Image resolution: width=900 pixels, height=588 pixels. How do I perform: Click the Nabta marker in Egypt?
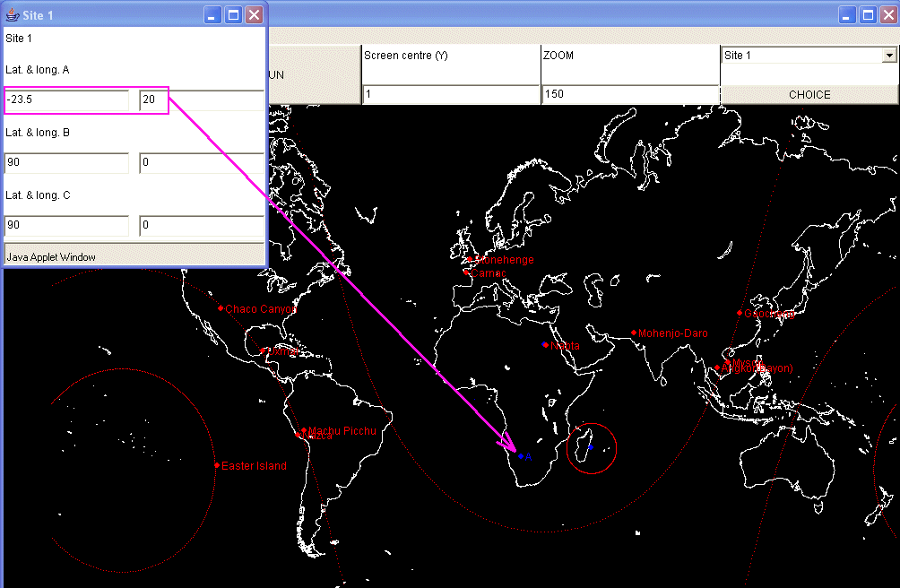click(x=545, y=345)
